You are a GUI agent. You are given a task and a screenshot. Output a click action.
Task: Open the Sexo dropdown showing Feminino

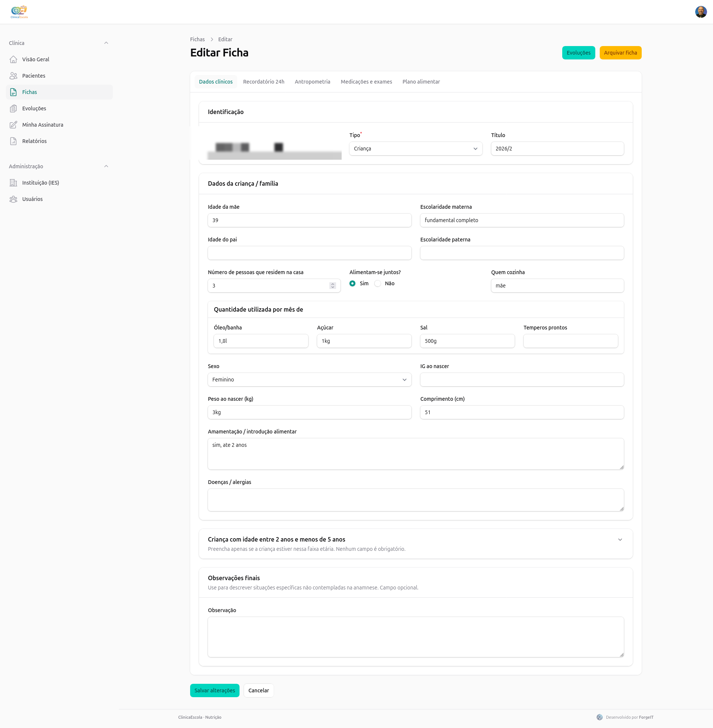(x=309, y=380)
